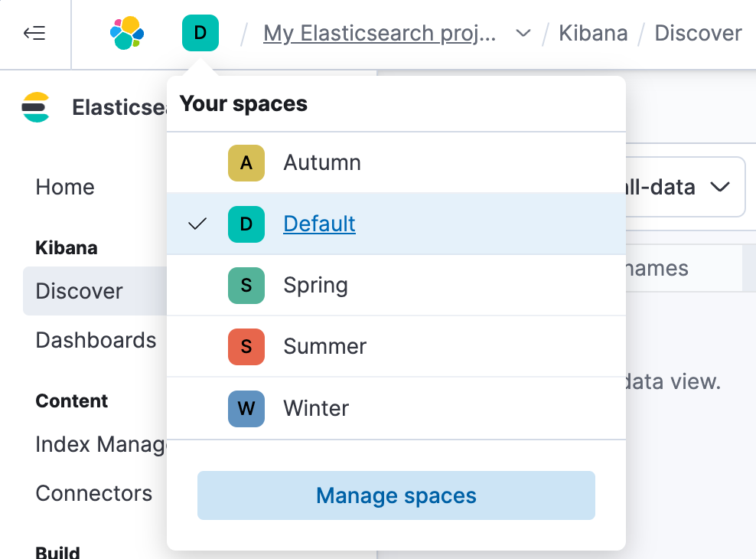Viewport: 756px width, 559px height.
Task: Click the Elastic logo icon
Action: tap(127, 33)
